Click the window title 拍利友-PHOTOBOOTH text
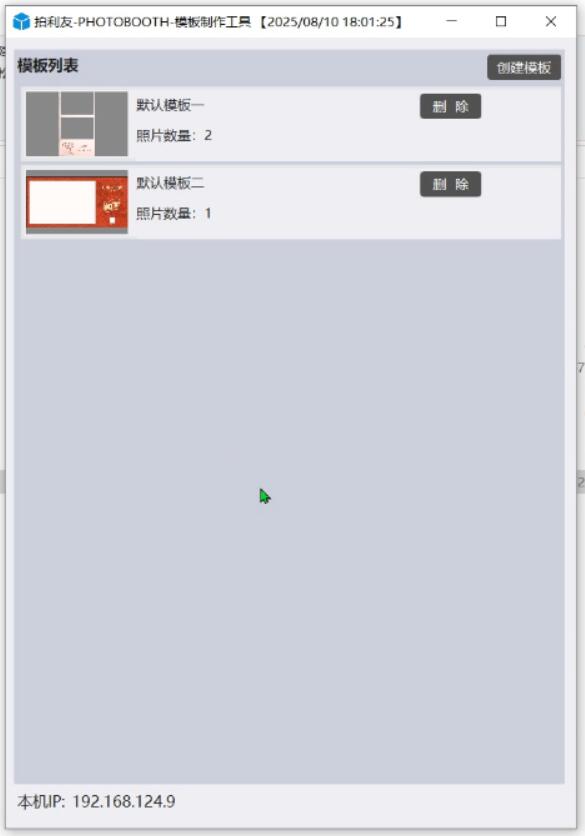Screen dimensions: 585x836 [102, 22]
